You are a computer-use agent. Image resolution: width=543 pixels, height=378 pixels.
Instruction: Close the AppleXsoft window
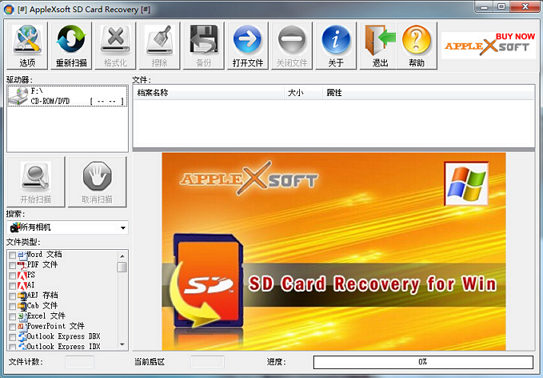tap(525, 7)
